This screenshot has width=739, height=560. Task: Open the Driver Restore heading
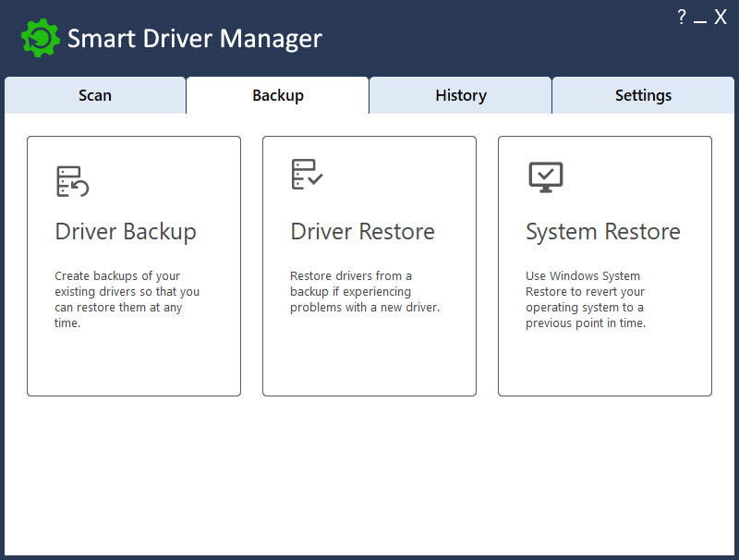click(x=362, y=231)
